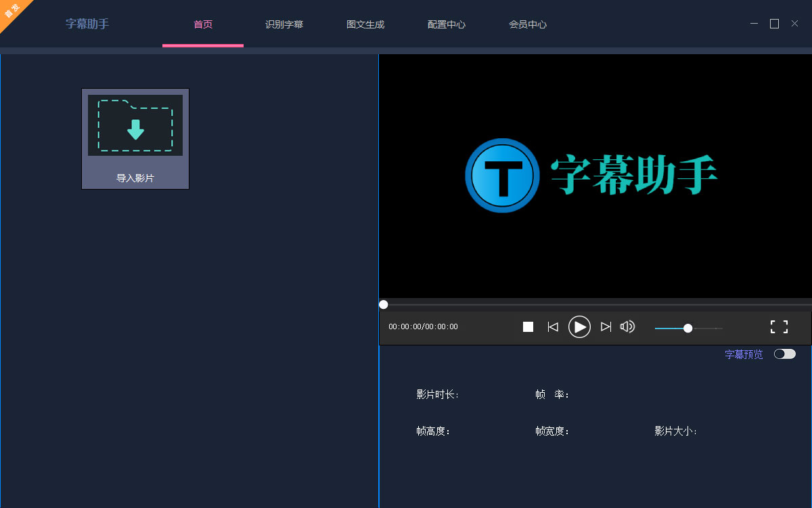
Task: Open the 会员中心 membership page
Action: (528, 24)
